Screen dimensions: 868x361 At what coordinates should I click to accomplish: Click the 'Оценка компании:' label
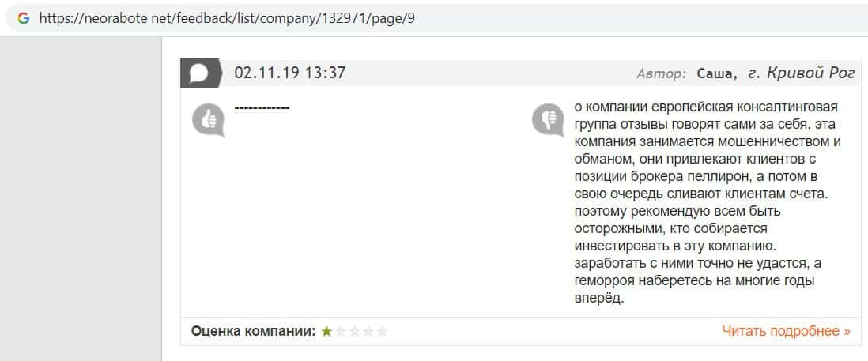click(x=253, y=331)
